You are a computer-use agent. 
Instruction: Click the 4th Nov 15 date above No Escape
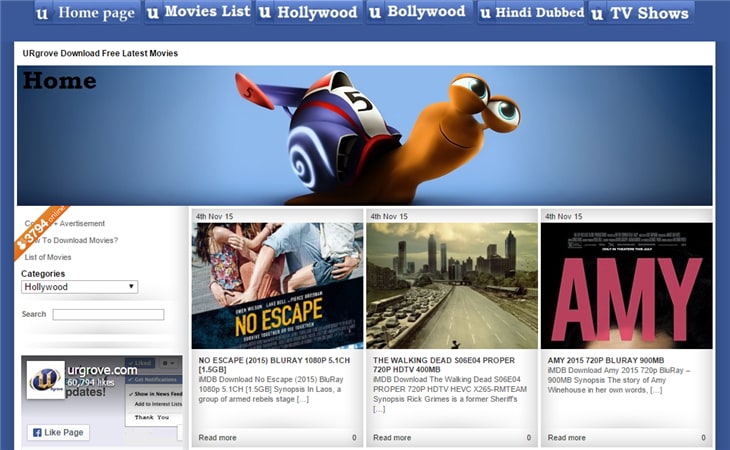coord(215,216)
